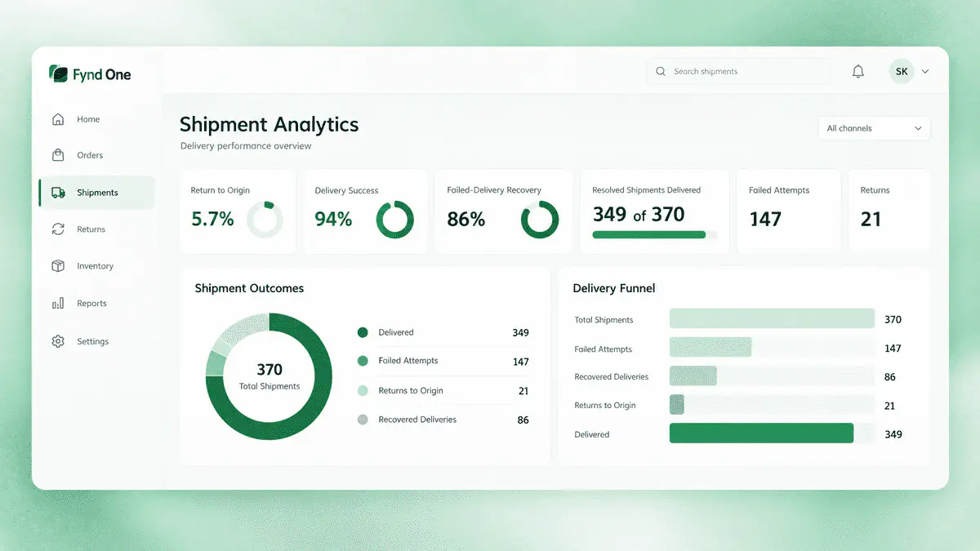Screen dimensions: 980x551
Task: Go to Home in sidebar
Action: coord(96,119)
